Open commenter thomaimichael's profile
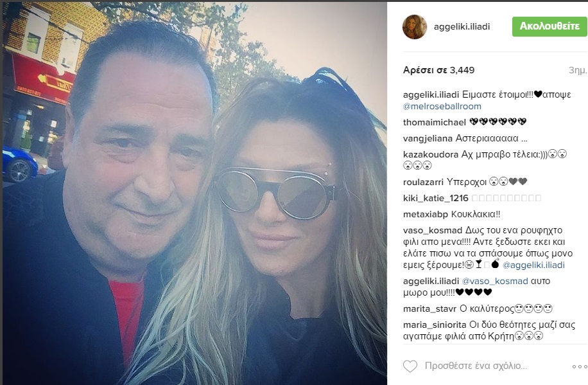Image resolution: width=588 pixels, height=385 pixels. click(434, 122)
